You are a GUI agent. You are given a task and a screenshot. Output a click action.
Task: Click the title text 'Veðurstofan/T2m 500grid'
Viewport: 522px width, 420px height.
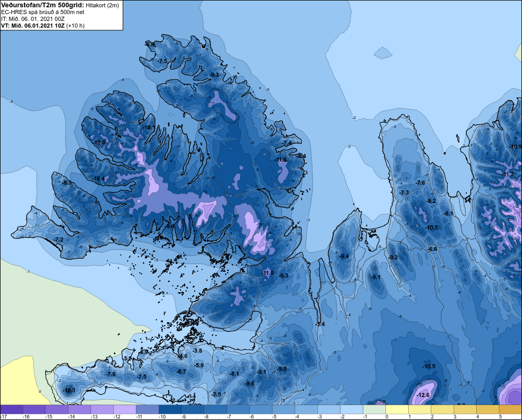(x=43, y=5)
